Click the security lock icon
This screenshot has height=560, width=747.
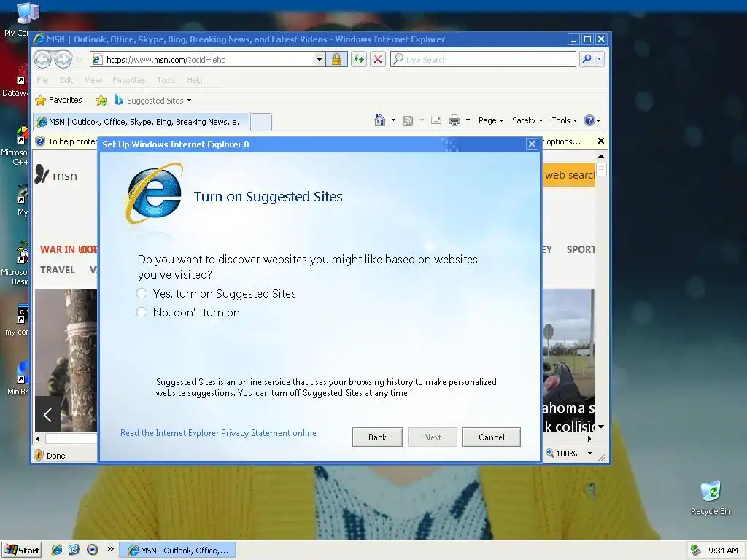(x=336, y=60)
